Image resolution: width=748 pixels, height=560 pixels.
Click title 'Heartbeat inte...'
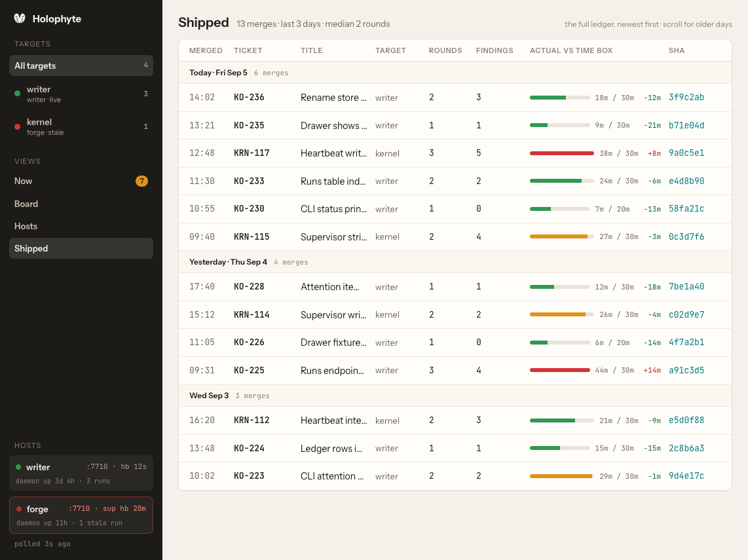click(x=333, y=420)
